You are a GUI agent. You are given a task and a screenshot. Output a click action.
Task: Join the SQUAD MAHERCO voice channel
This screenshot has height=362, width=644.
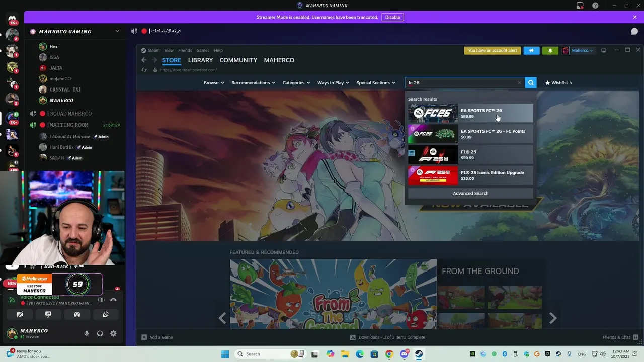70,114
